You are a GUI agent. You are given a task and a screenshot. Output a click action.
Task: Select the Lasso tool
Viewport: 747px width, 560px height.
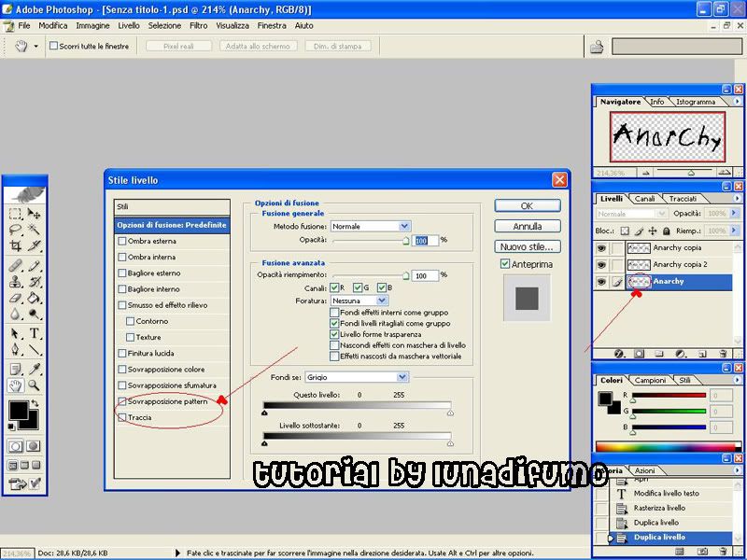click(15, 230)
